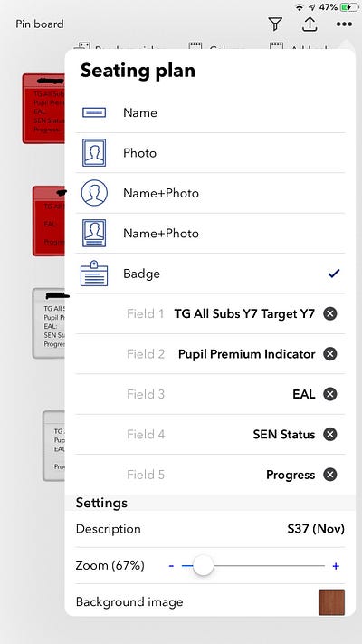Select circular Name+Photo icon
362x644 pixels.
pos(94,193)
